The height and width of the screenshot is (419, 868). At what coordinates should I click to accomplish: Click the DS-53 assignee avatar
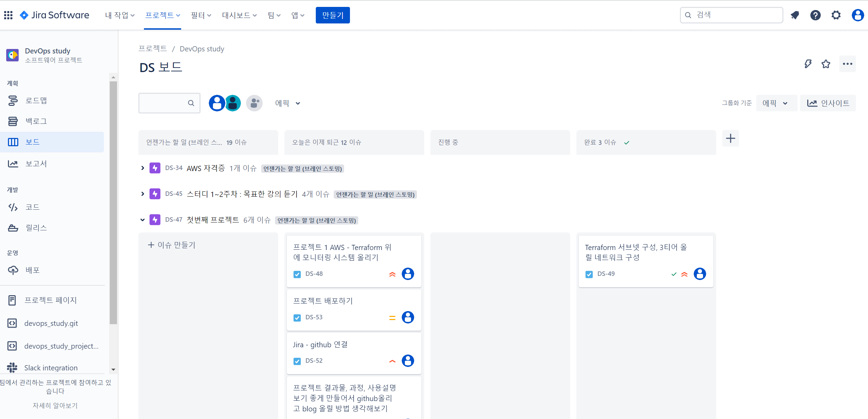click(408, 317)
